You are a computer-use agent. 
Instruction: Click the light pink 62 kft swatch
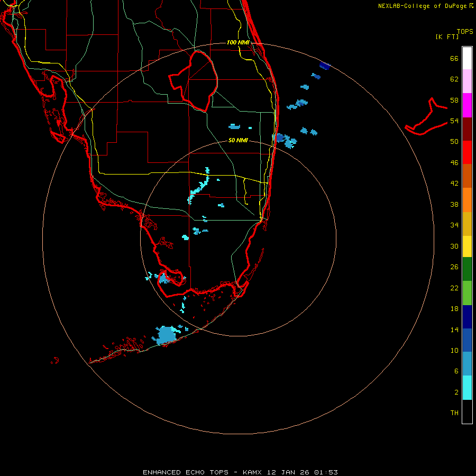pyautogui.click(x=467, y=81)
